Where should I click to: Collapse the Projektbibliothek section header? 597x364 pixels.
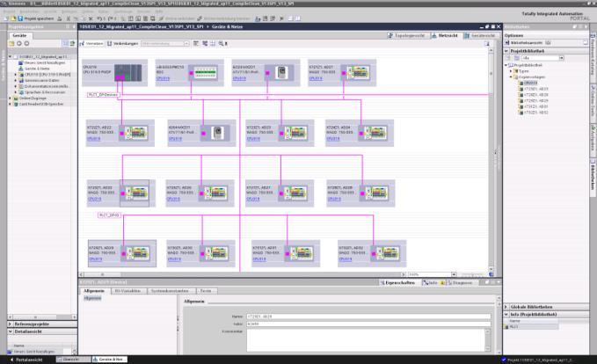click(x=506, y=51)
